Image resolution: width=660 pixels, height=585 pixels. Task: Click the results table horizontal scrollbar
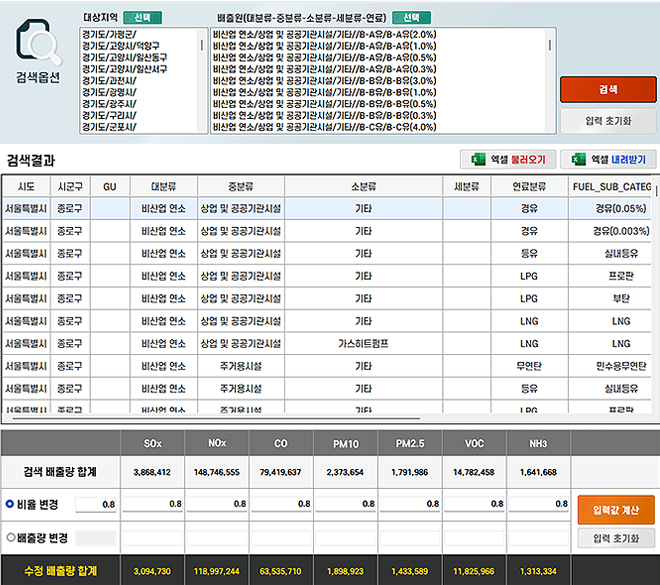[x=216, y=418]
